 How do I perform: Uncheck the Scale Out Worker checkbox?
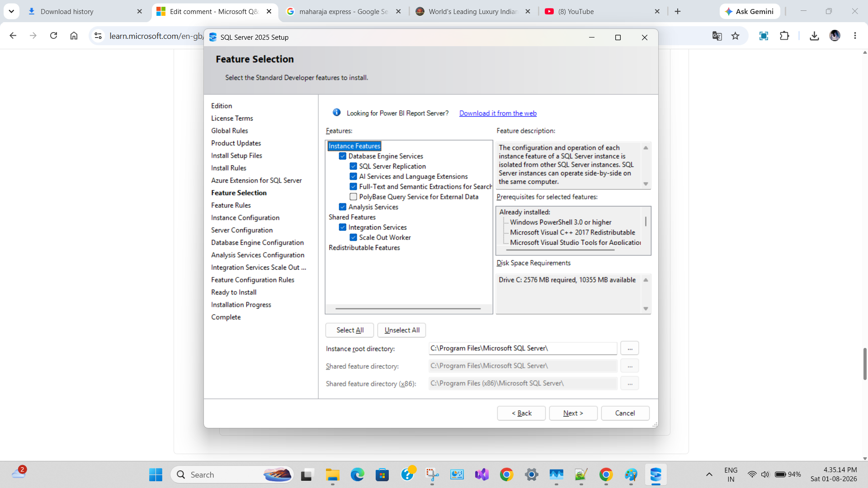[x=354, y=238]
